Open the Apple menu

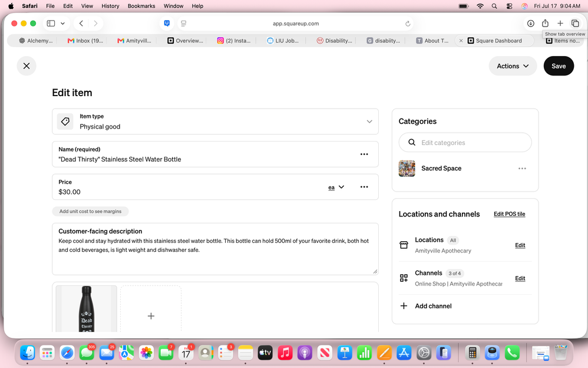(x=11, y=6)
